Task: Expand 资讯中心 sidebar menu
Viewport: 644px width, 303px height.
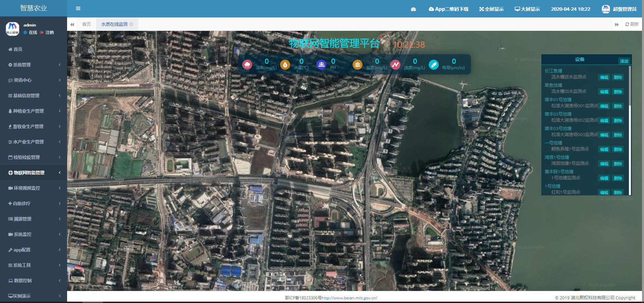Action: click(34, 80)
